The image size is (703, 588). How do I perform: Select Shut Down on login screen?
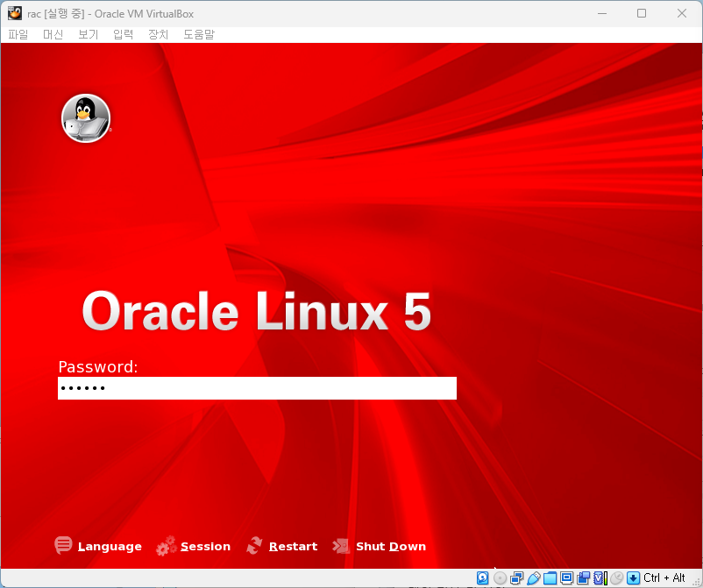[x=391, y=546]
